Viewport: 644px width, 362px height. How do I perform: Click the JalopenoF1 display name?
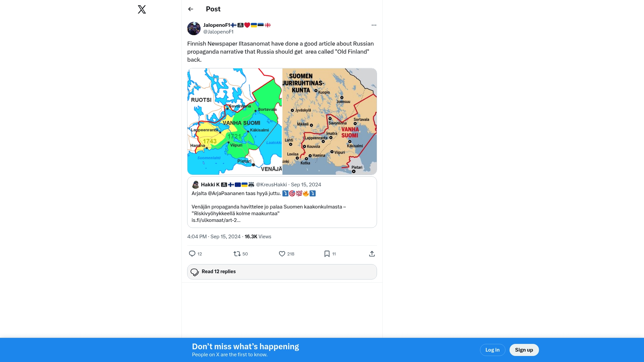(x=217, y=25)
